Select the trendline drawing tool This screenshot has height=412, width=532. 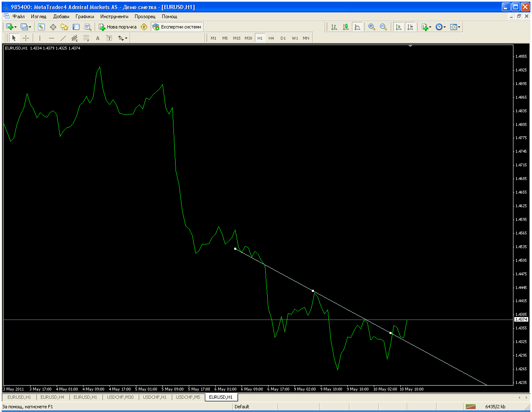[x=63, y=38]
